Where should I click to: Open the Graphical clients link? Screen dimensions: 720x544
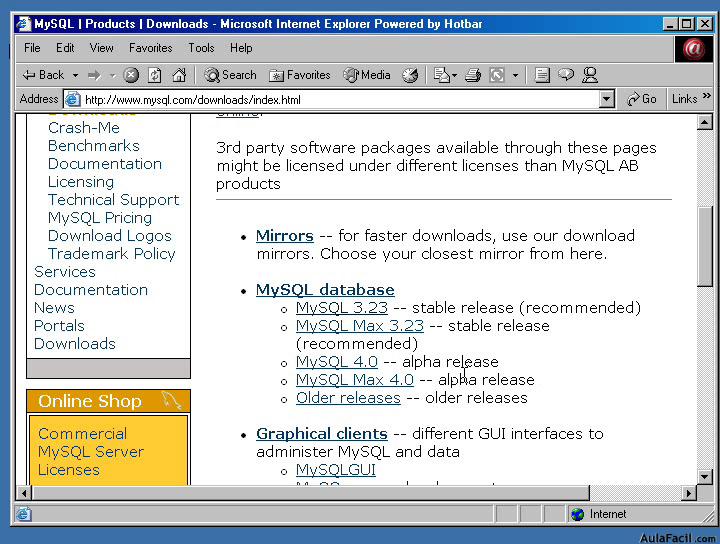321,434
